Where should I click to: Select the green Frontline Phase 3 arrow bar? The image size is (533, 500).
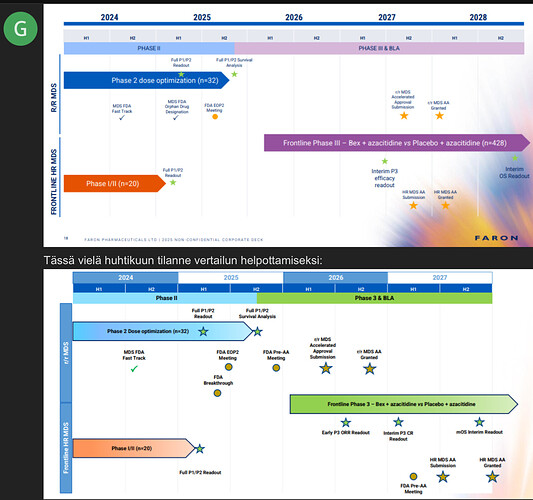tap(403, 404)
